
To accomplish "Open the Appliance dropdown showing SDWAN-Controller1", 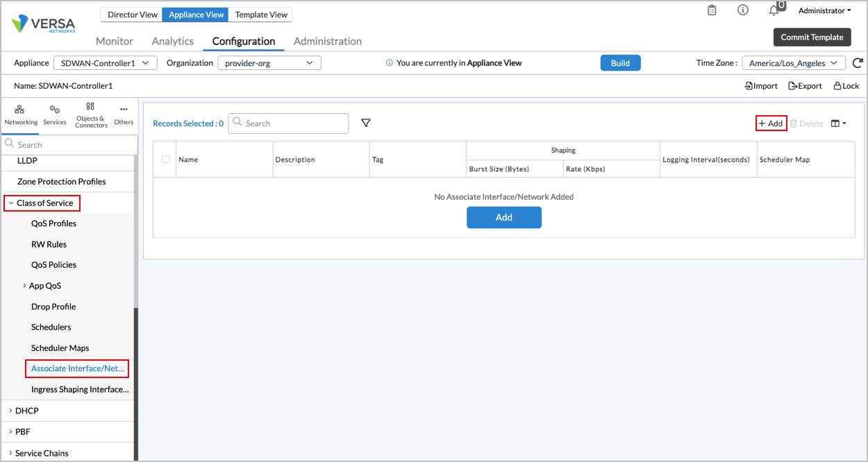I will 105,62.
